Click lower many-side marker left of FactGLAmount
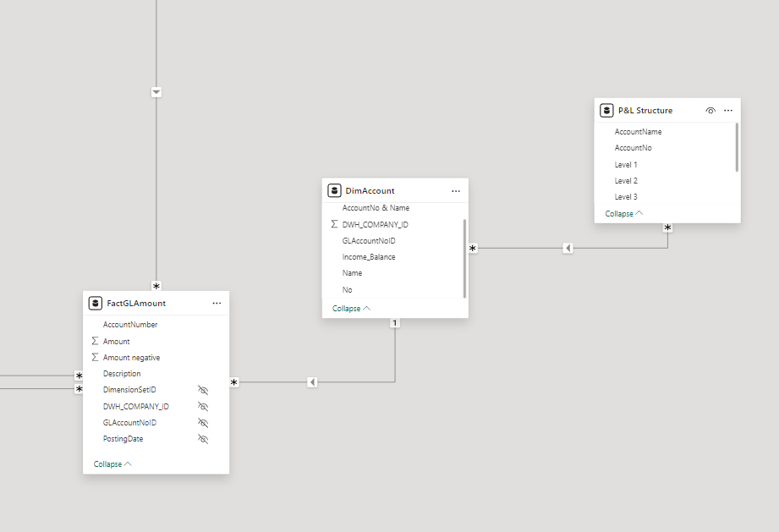The height and width of the screenshot is (532, 779). 79,388
